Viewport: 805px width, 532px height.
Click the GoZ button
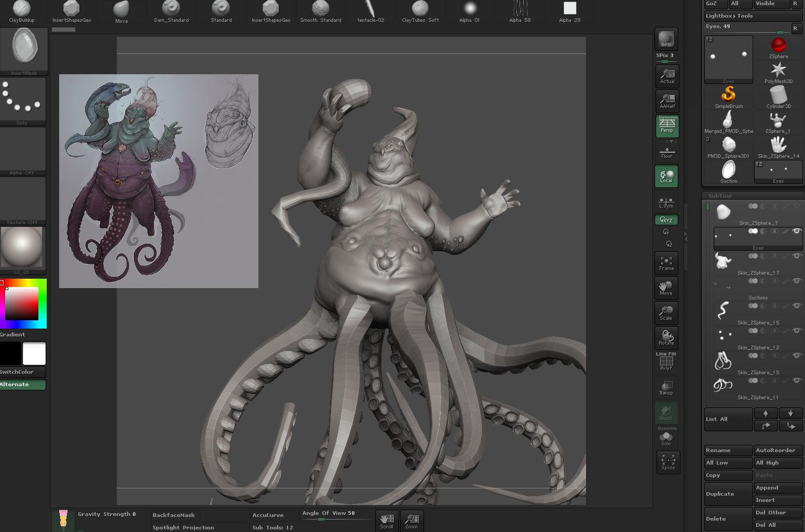716,4
